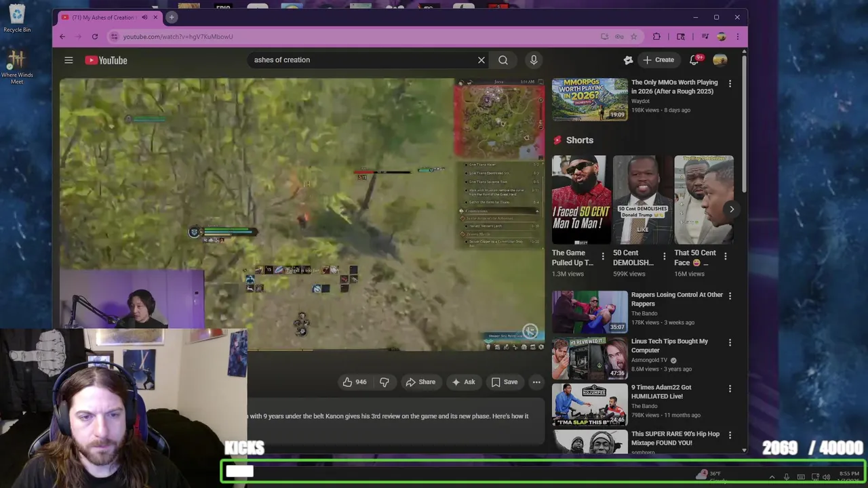Open options for Adam22 video
Screen dimensions: 868x488
(730, 388)
